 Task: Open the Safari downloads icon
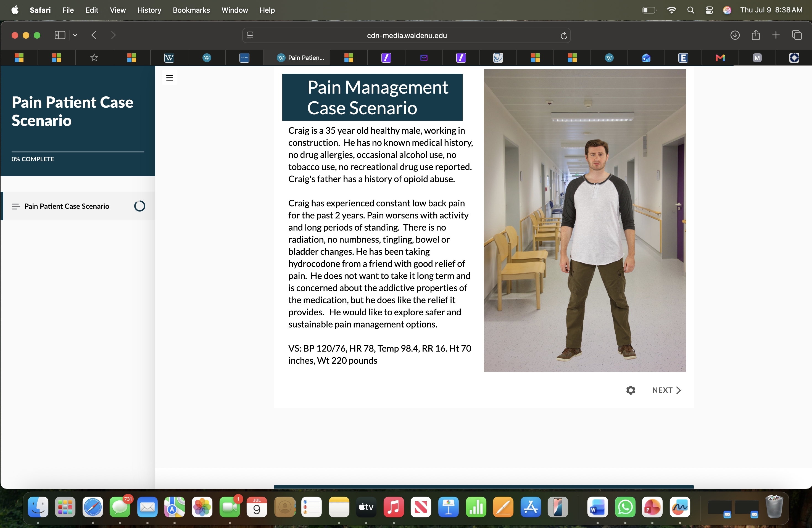tap(735, 35)
